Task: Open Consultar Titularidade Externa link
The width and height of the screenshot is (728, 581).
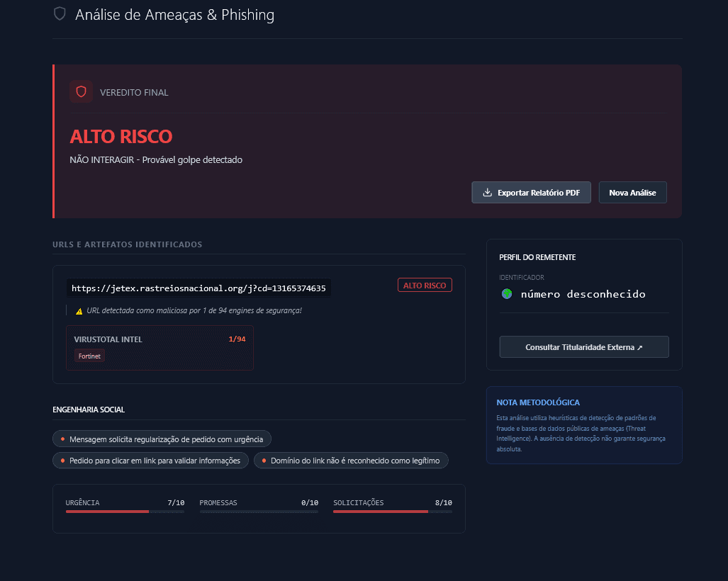Action: 584,347
